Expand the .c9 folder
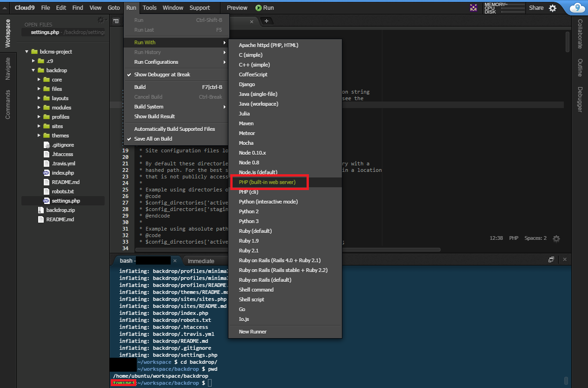This screenshot has width=588, height=388. pyautogui.click(x=33, y=61)
